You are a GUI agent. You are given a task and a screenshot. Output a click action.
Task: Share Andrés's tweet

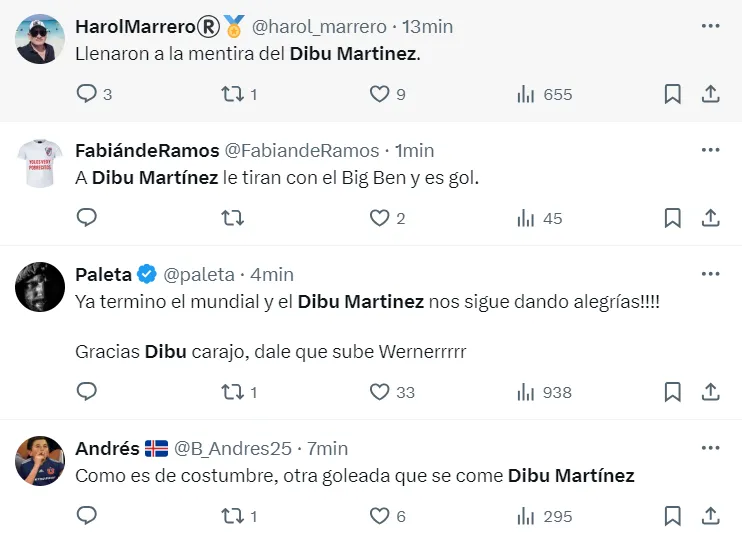point(710,516)
